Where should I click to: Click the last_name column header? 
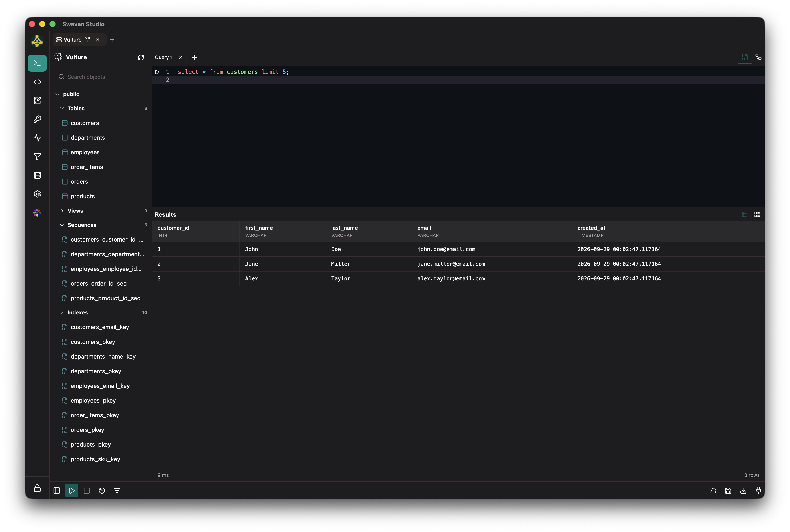pyautogui.click(x=369, y=231)
